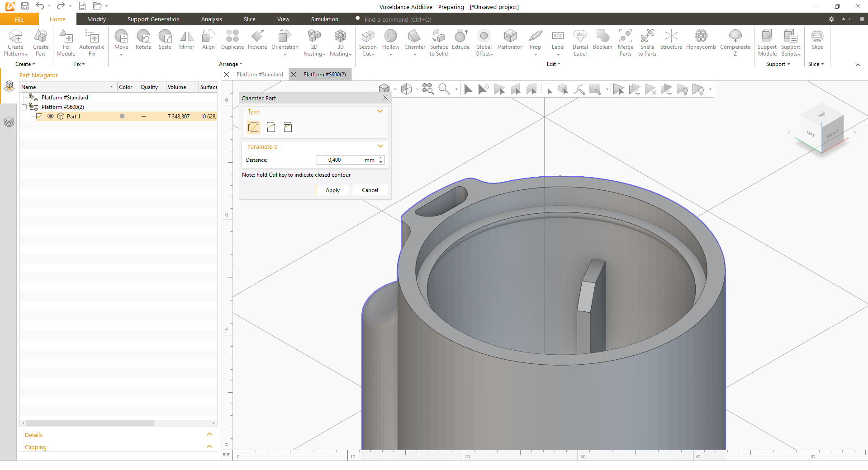Click Part 1 color swatch dot
Viewport: 868px width, 470px height.
[122, 117]
